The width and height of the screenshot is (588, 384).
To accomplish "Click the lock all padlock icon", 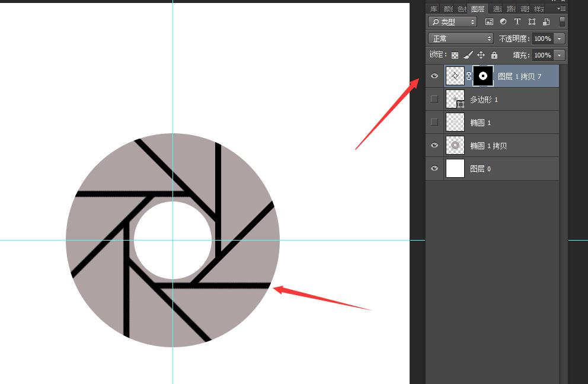I will click(494, 55).
